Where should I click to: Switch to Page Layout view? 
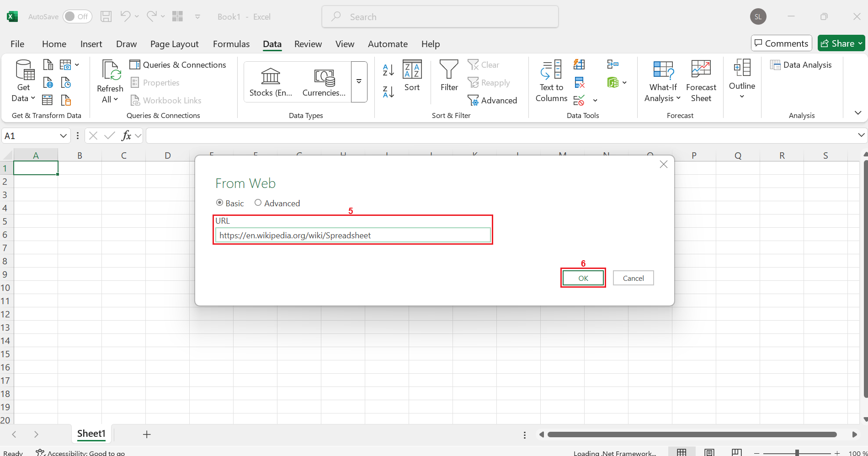click(709, 452)
